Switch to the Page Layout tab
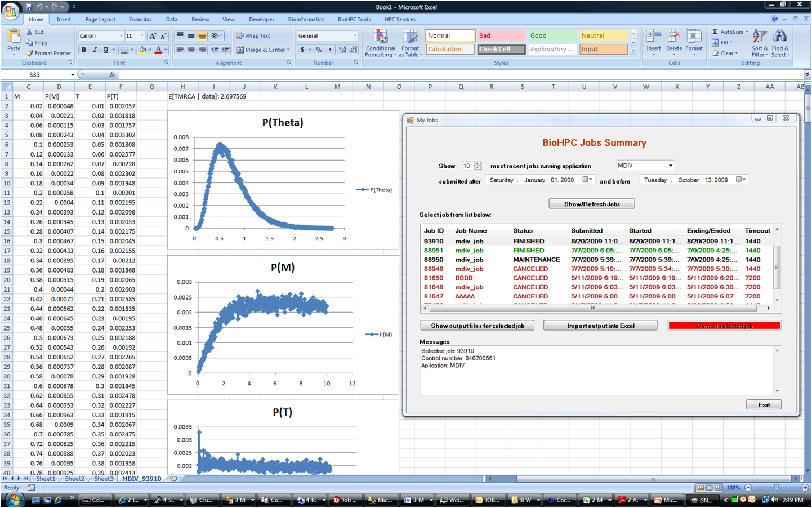This screenshot has width=812, height=508. pos(100,19)
